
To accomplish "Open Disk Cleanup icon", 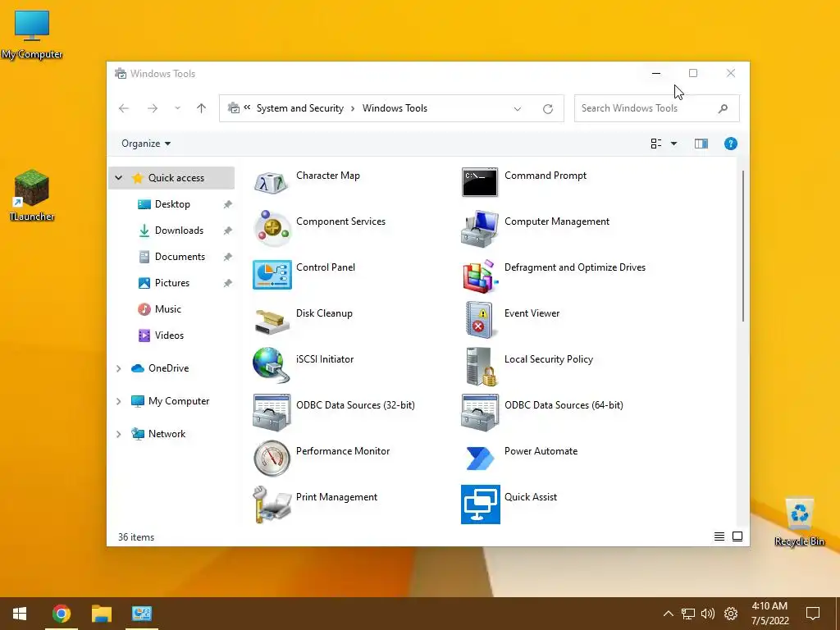I will [271, 321].
